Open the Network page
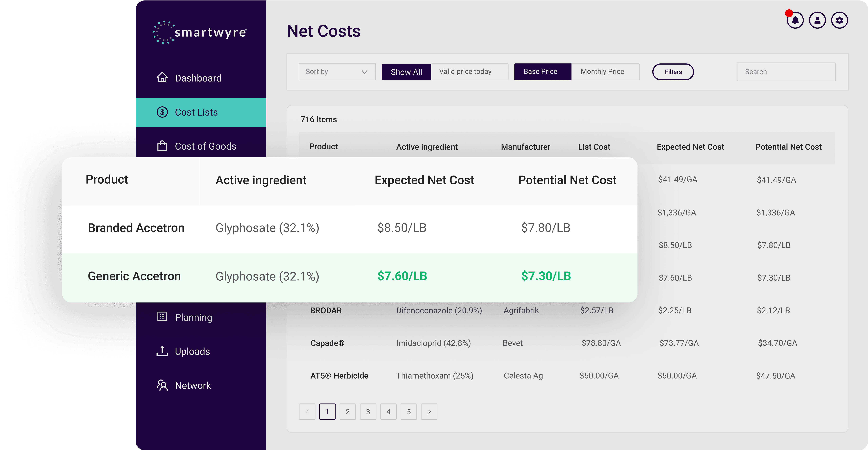The image size is (868, 450). click(x=201, y=385)
